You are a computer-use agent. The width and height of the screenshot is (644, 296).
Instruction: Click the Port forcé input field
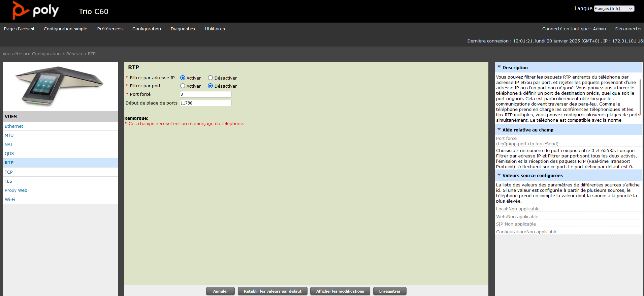click(x=205, y=94)
